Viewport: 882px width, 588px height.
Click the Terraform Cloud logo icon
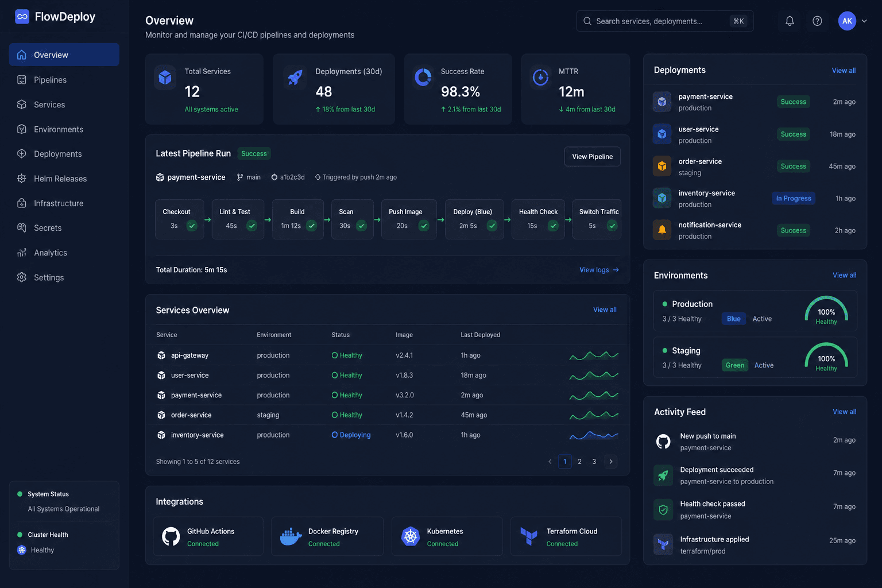pyautogui.click(x=529, y=536)
